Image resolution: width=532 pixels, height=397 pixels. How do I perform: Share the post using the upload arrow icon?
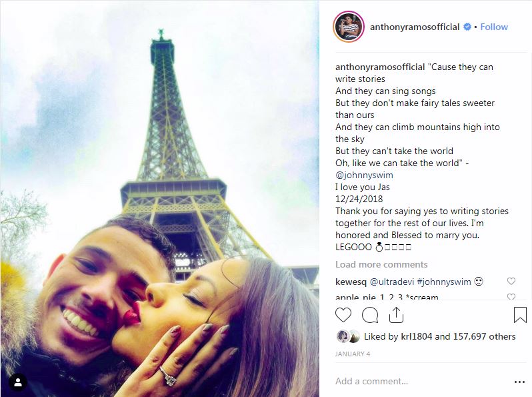point(396,315)
